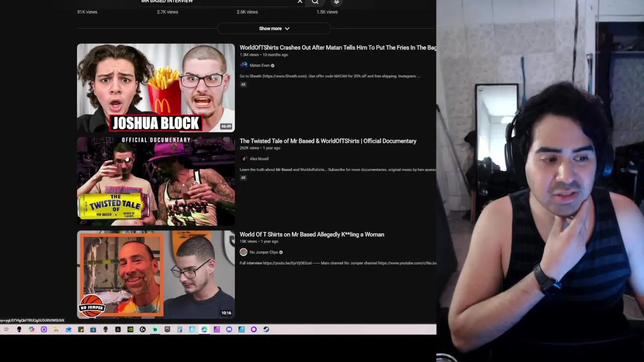Click the 46:49 duration badge

[226, 127]
